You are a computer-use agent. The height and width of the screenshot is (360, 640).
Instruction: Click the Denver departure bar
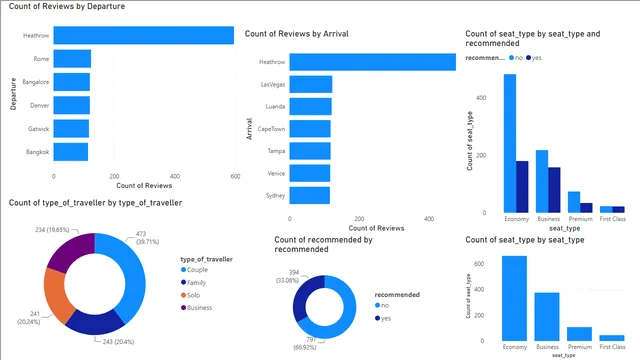tap(71, 105)
